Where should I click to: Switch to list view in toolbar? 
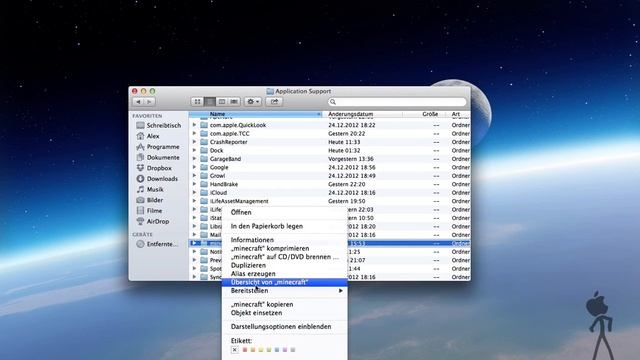209,102
